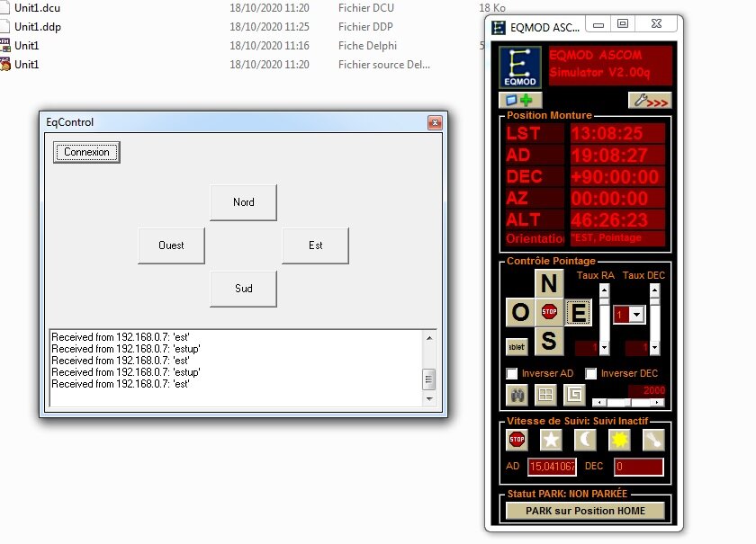
Task: Select the Unit1 Fiche Delphi file
Action: pyautogui.click(x=26, y=46)
